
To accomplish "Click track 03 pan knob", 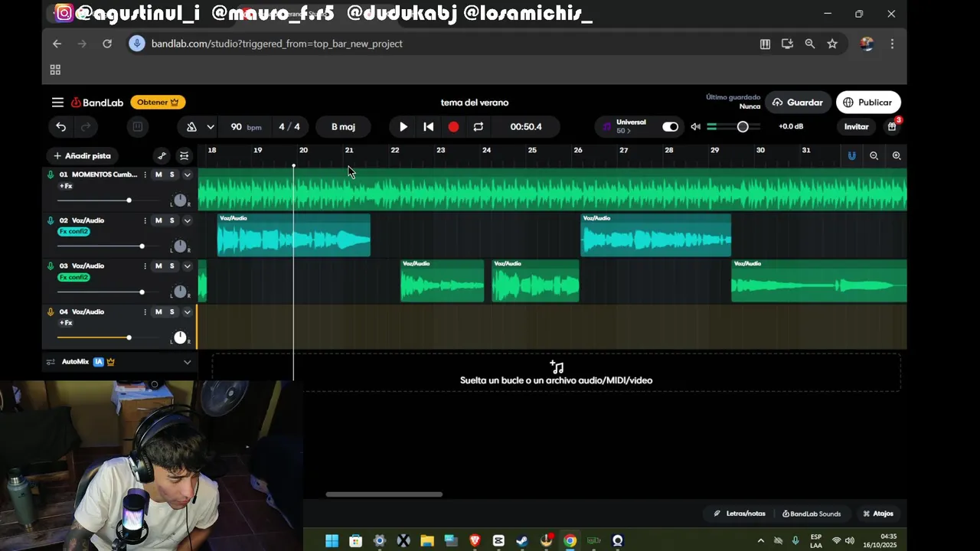I will pos(180,292).
